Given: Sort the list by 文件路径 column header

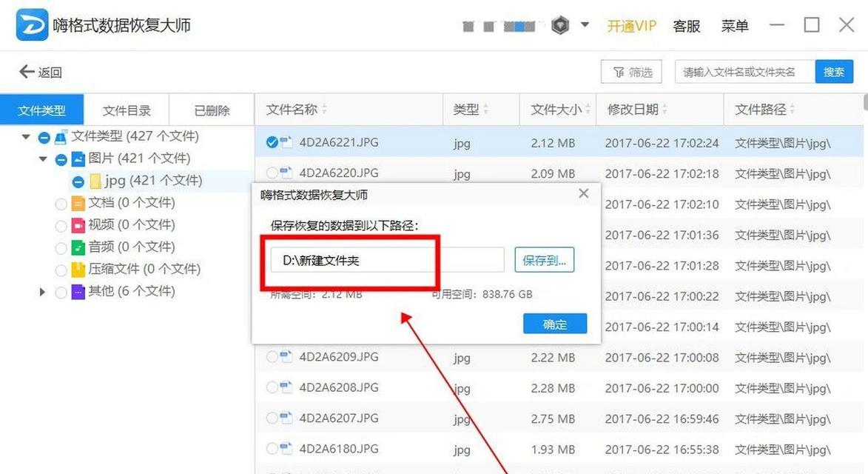Looking at the screenshot, I should 793,110.
